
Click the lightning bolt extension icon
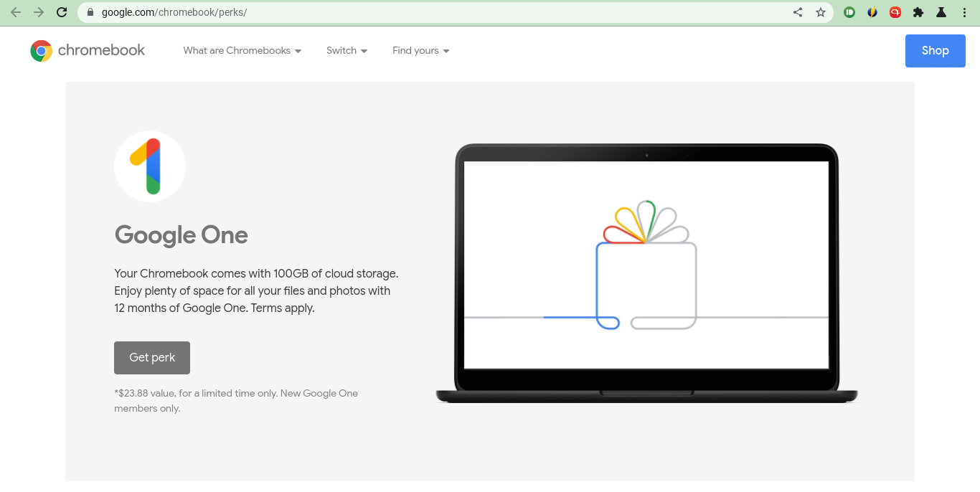point(872,12)
